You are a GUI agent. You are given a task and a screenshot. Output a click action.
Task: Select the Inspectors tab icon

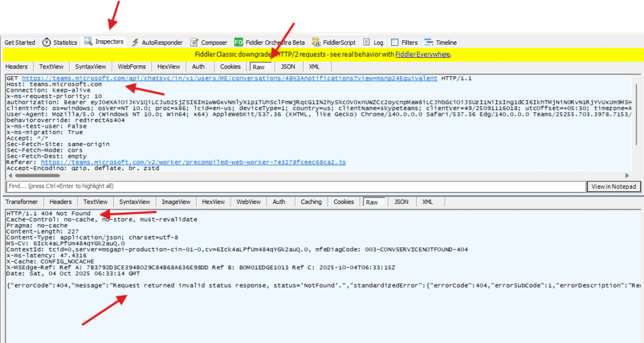point(88,42)
